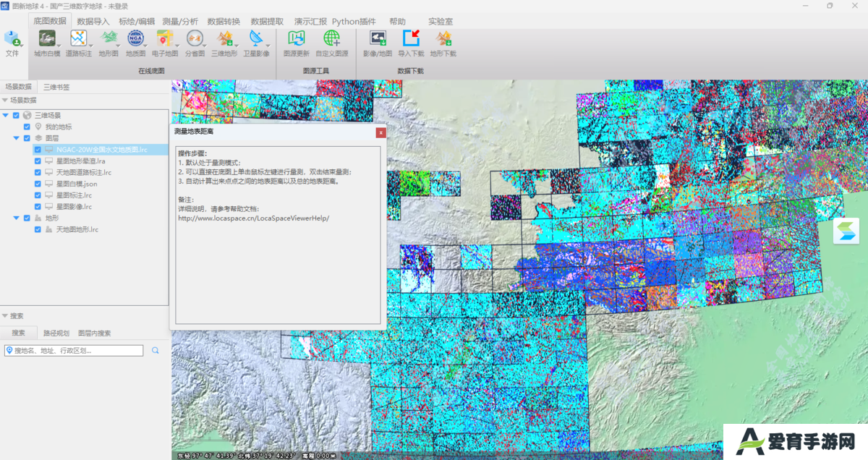The width and height of the screenshot is (868, 460).
Task: Open 影像/地图 image download tool
Action: click(x=378, y=38)
